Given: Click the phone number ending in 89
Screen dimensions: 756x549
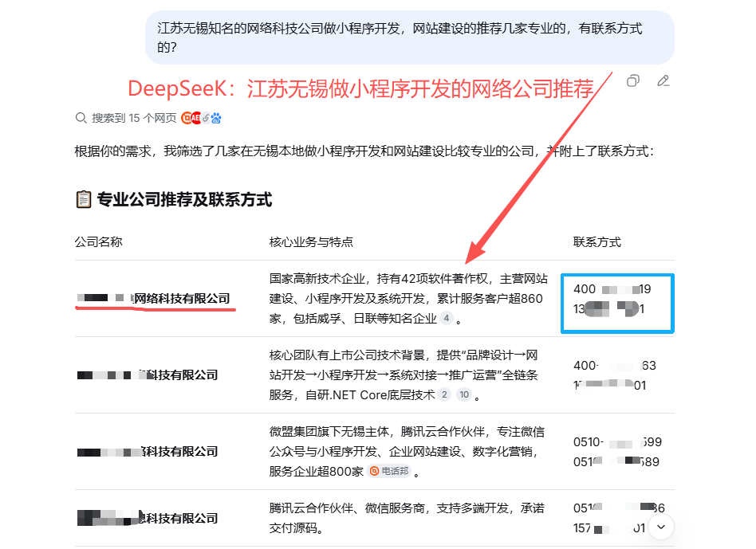Looking at the screenshot, I should [616, 461].
